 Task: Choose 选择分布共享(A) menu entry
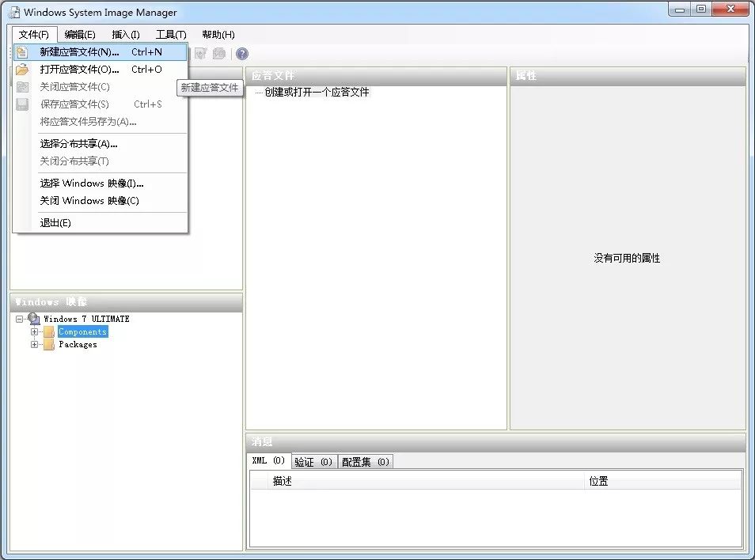(x=101, y=144)
